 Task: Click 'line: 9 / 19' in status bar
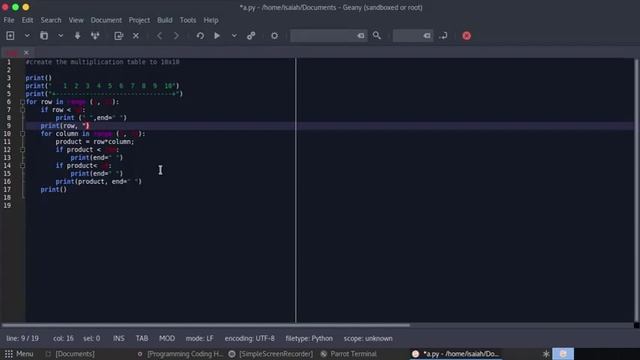(22, 338)
